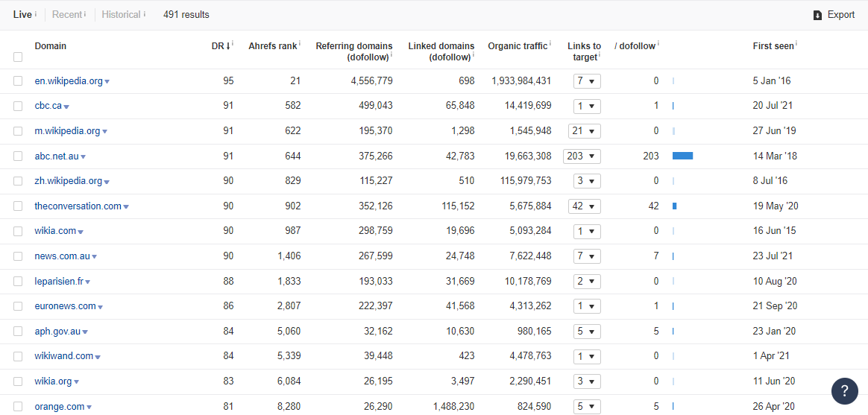
Task: Click info icon next to Recent tab
Action: 85,14
